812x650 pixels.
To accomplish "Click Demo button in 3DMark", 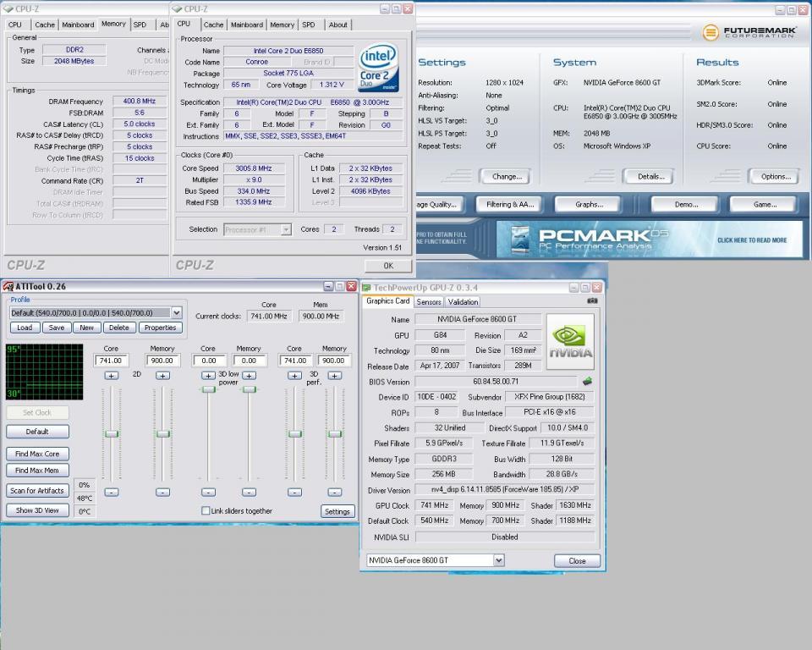I will tap(686, 204).
